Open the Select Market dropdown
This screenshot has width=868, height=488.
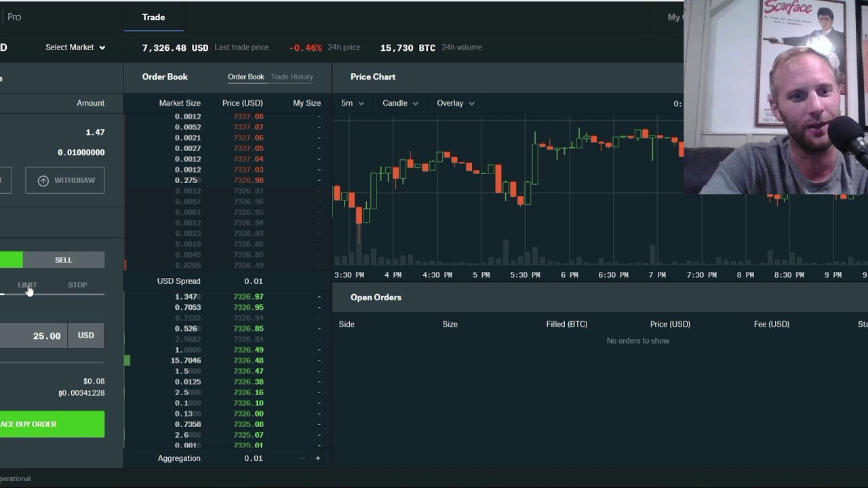pyautogui.click(x=75, y=47)
